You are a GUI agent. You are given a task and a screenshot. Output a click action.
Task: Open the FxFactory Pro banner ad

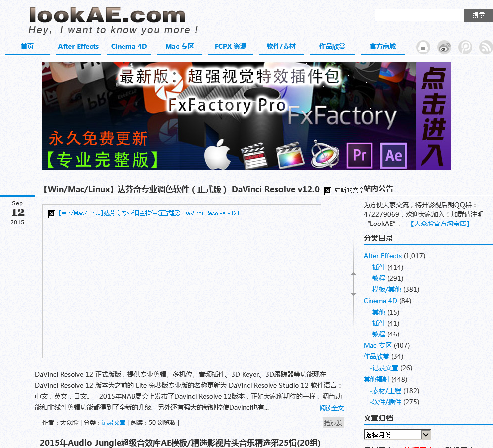246,116
